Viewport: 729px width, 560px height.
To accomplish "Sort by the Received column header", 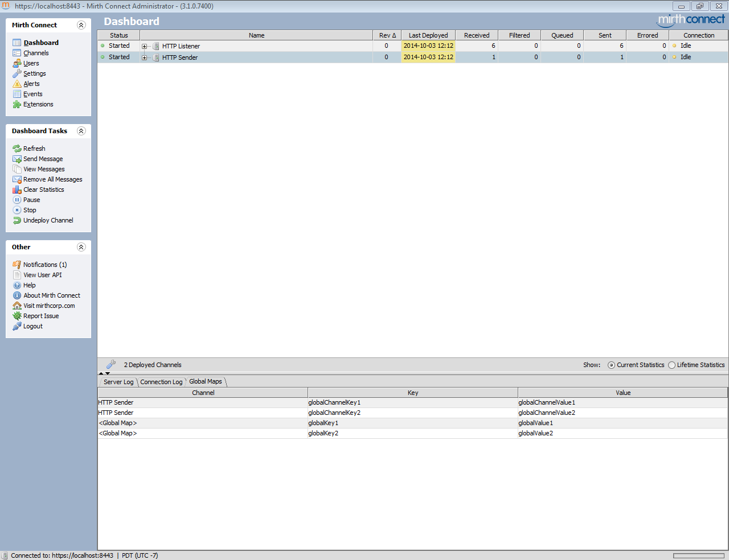I will [477, 35].
